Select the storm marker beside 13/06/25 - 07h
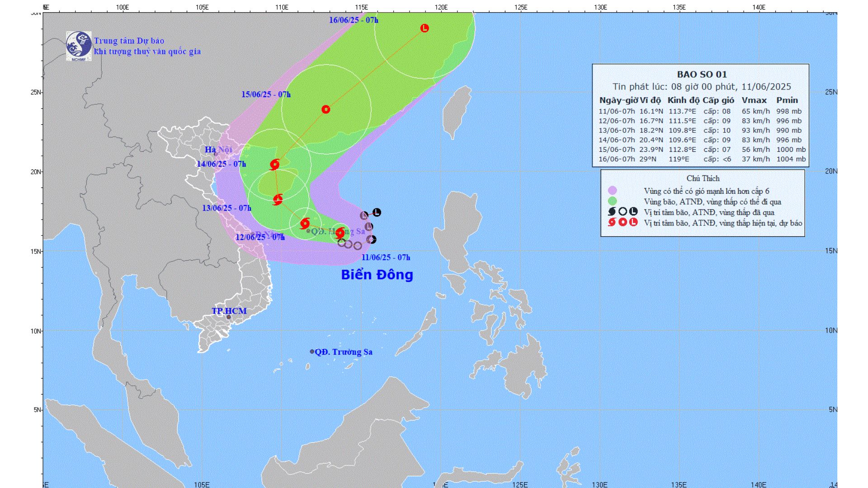The width and height of the screenshot is (868, 488). (x=278, y=199)
